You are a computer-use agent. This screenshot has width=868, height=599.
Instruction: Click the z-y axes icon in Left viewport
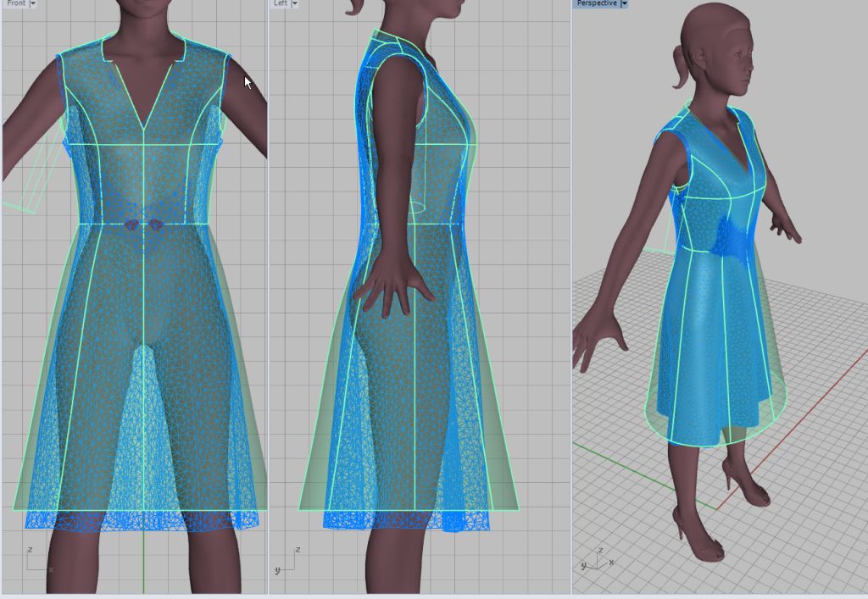point(287,560)
